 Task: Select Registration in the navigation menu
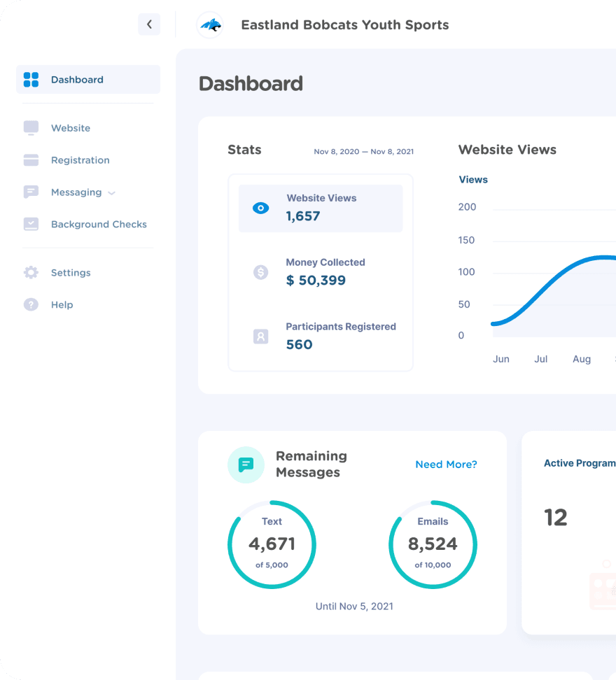point(80,160)
